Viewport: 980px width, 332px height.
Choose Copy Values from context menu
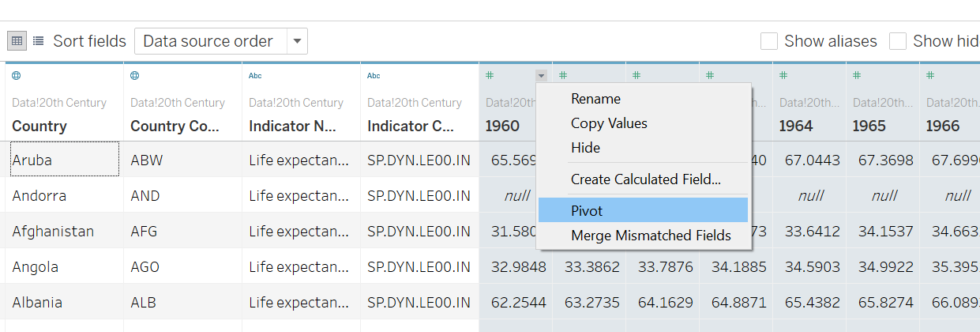click(643, 123)
